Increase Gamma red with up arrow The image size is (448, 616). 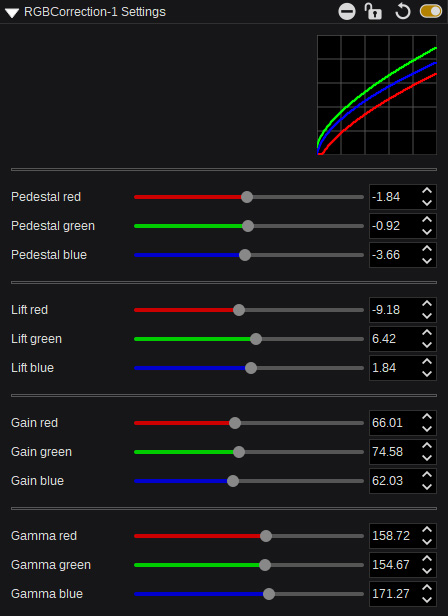(x=427, y=530)
